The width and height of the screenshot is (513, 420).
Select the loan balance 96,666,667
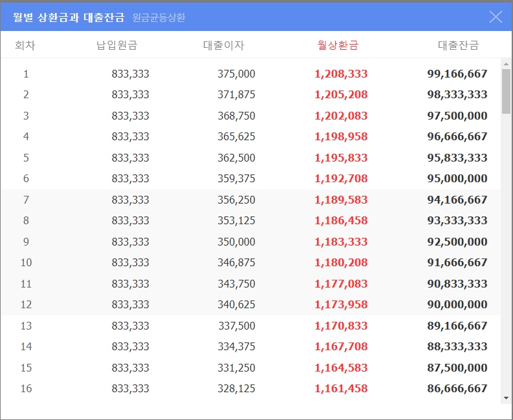tap(457, 136)
